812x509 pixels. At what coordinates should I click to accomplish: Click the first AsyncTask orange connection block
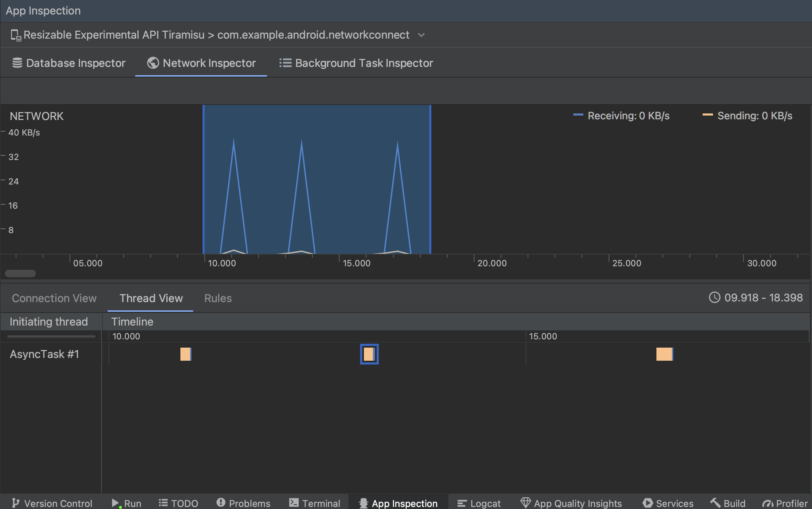pos(186,353)
